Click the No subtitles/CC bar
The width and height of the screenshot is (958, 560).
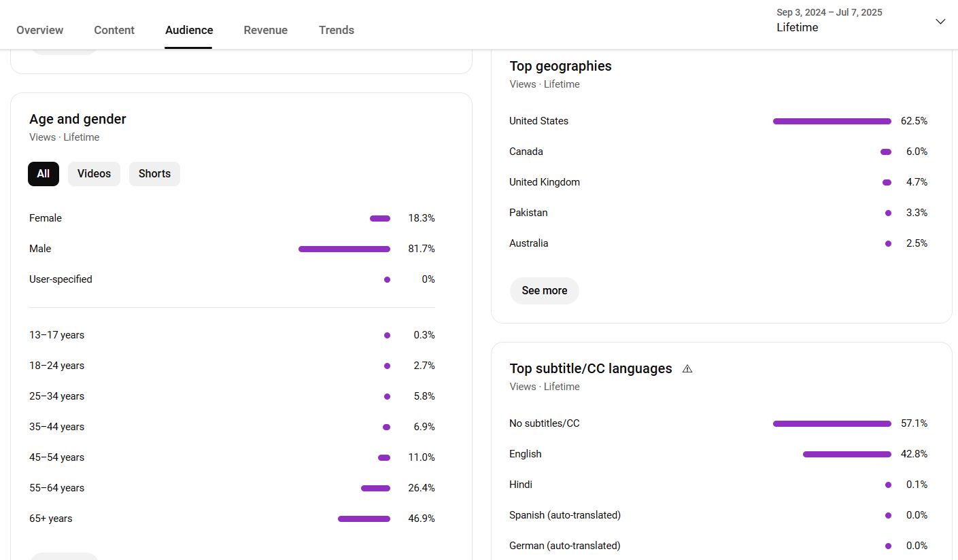832,423
